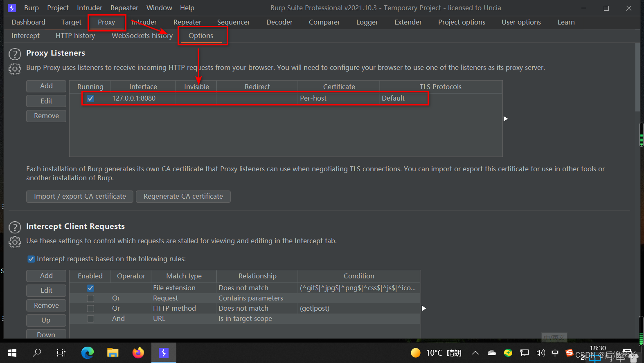
Task: Click the Burp Suite logo icon in title bar
Action: [12, 8]
